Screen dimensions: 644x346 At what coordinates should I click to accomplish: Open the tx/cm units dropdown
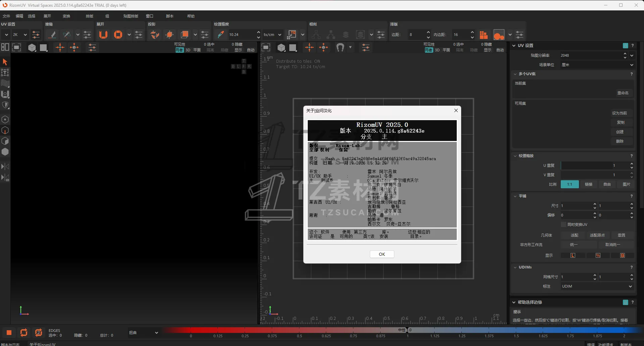click(272, 35)
